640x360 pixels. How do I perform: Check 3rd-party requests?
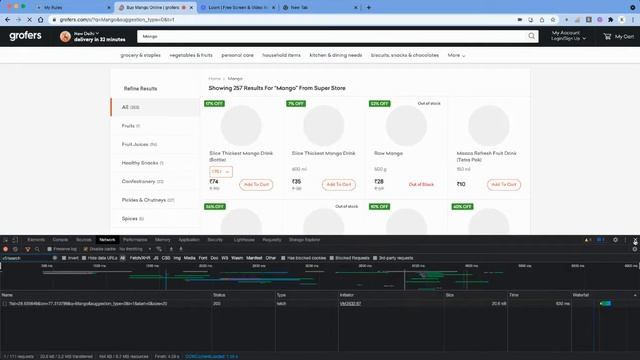(375, 258)
